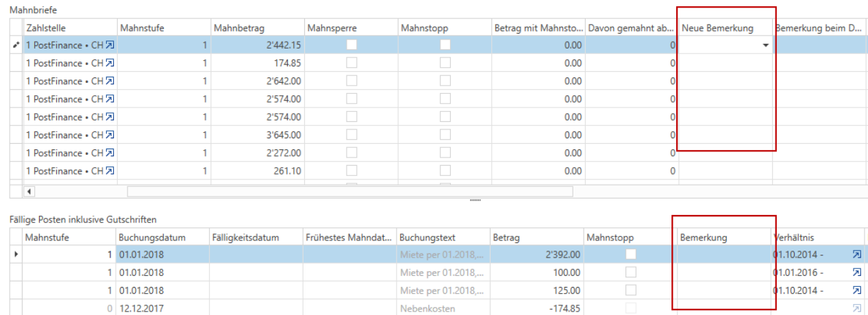The image size is (868, 315).
Task: Select the Betrag cell -174.85
Action: 537,308
